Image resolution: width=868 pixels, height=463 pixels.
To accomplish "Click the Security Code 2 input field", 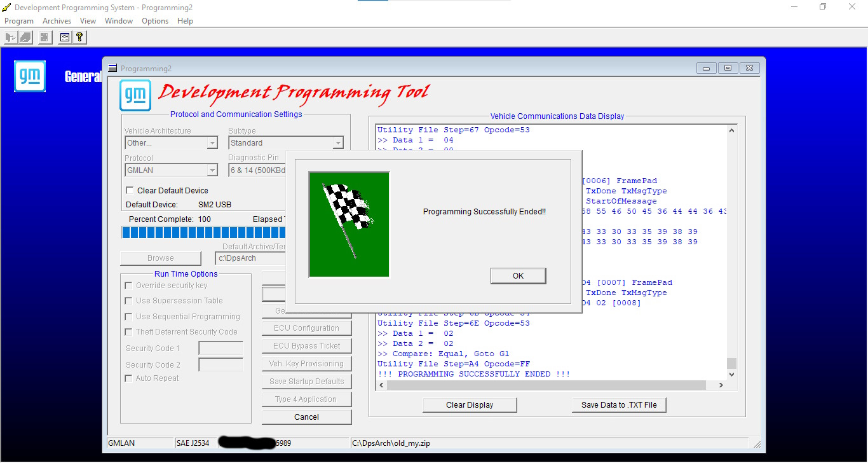I will (221, 364).
